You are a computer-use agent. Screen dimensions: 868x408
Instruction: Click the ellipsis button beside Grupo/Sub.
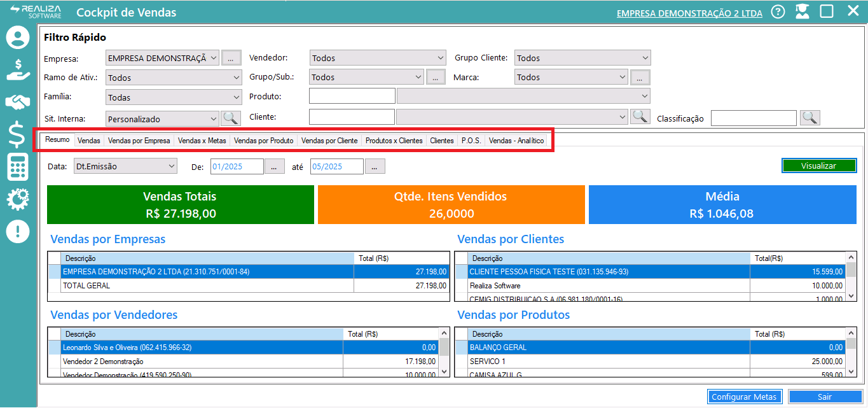tap(436, 77)
